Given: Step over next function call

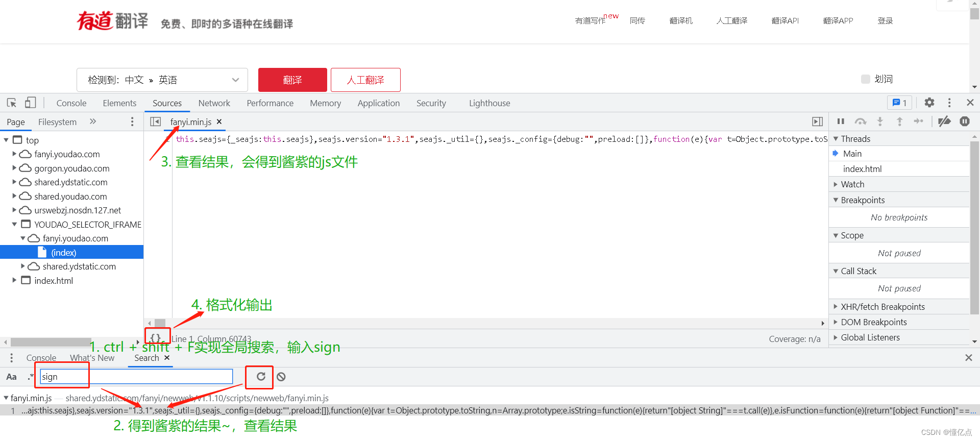Looking at the screenshot, I should [x=861, y=121].
